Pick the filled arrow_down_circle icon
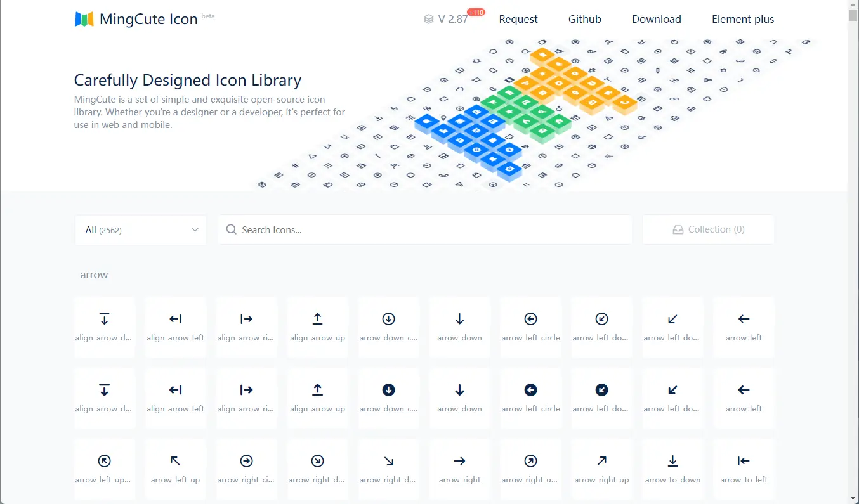 click(x=389, y=398)
